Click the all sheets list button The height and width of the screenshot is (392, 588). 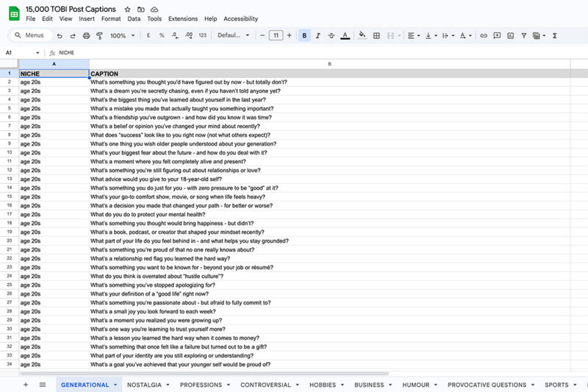[42, 385]
